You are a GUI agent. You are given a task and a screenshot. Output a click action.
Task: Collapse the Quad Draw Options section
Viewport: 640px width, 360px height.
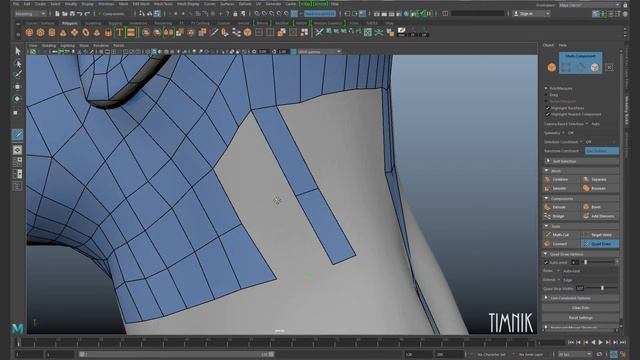[x=546, y=254]
